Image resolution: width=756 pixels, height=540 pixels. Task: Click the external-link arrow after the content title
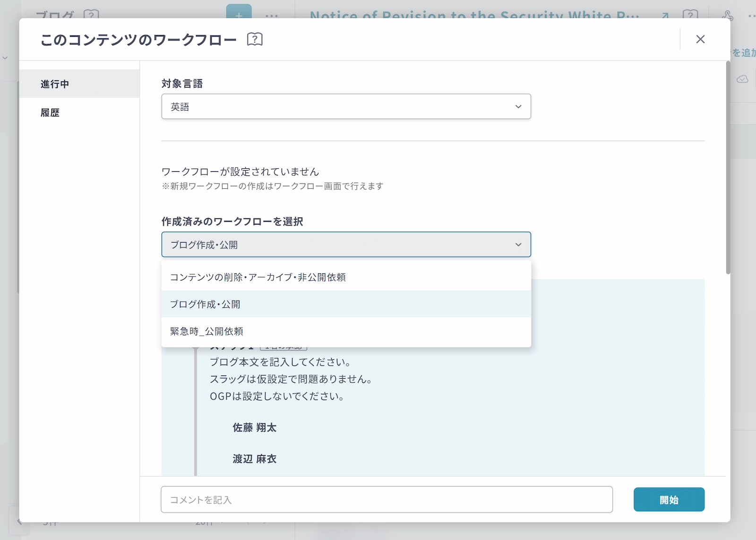click(665, 15)
